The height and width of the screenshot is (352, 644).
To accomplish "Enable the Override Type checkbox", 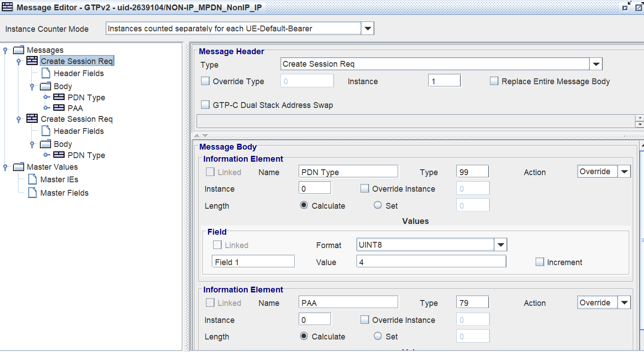I will tap(206, 82).
